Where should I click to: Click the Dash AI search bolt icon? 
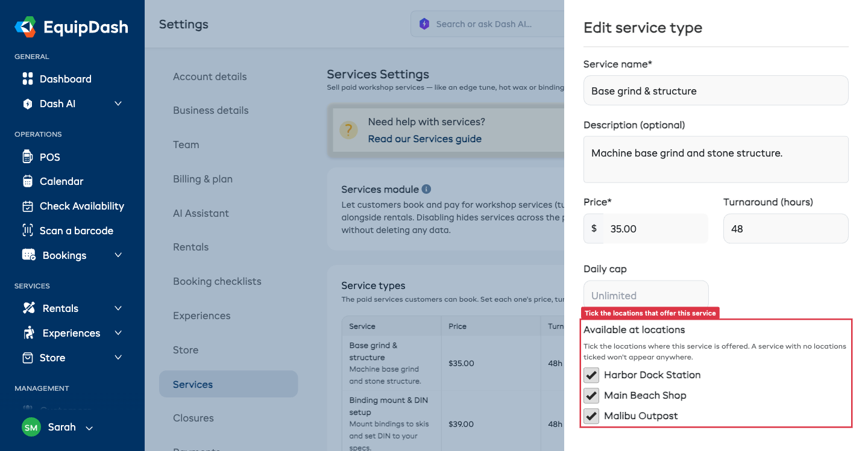(424, 24)
